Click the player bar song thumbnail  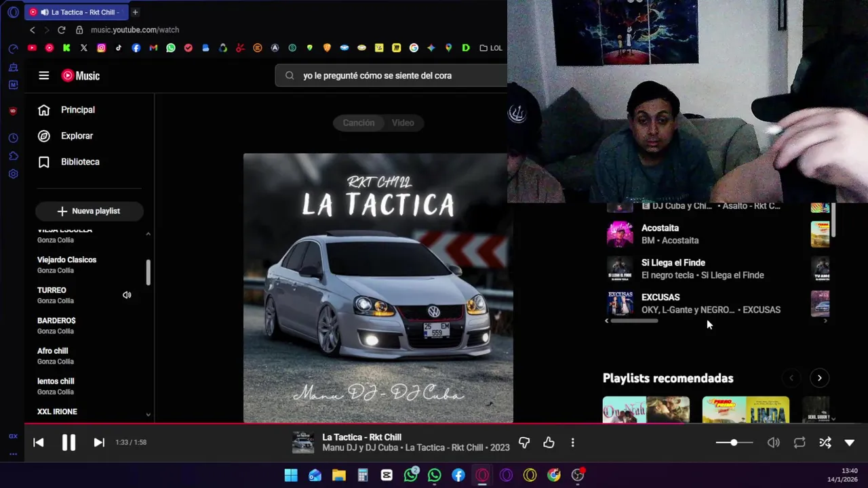point(303,443)
